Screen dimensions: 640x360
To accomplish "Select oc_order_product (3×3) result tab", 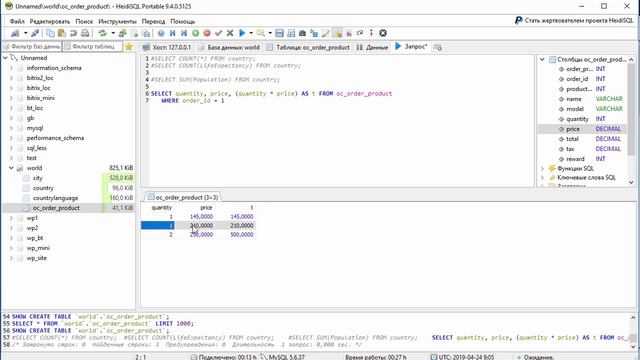I will [182, 197].
